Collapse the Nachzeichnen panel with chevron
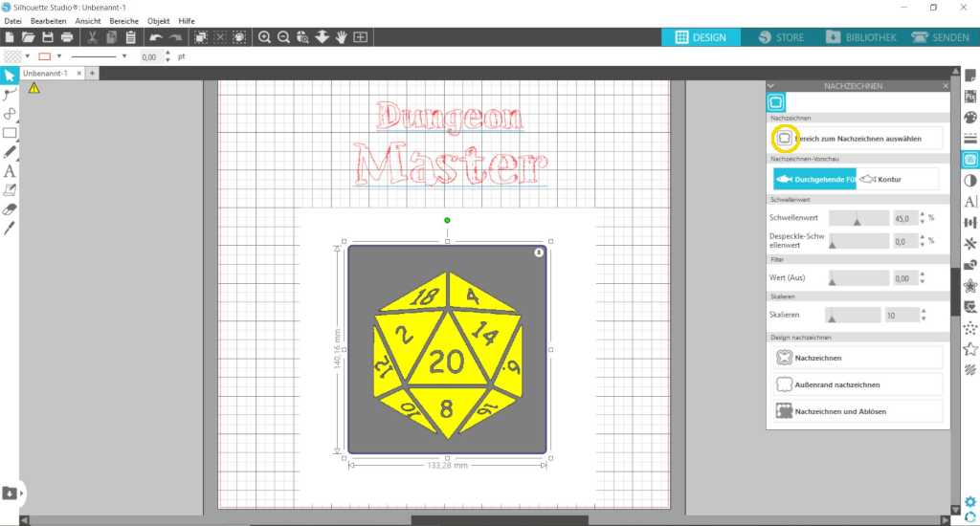The image size is (980, 526). pos(771,86)
